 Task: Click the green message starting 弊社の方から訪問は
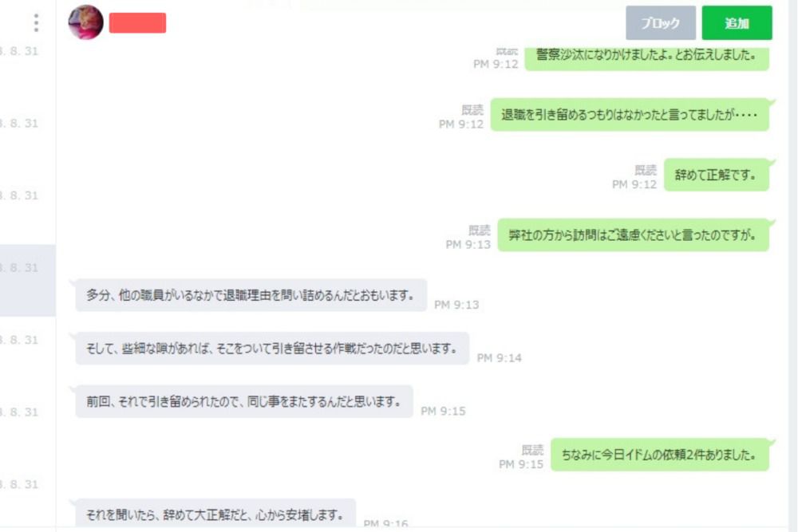click(633, 235)
